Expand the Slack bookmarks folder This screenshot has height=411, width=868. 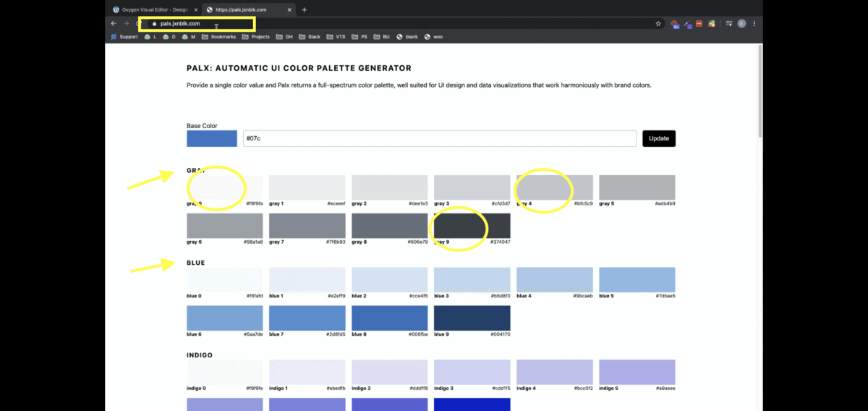(x=309, y=36)
